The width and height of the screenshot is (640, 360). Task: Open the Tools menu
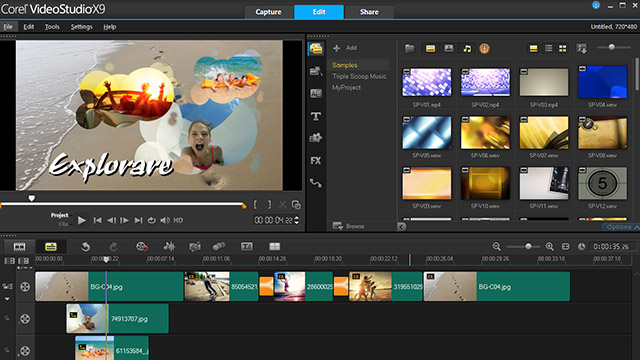pyautogui.click(x=52, y=27)
